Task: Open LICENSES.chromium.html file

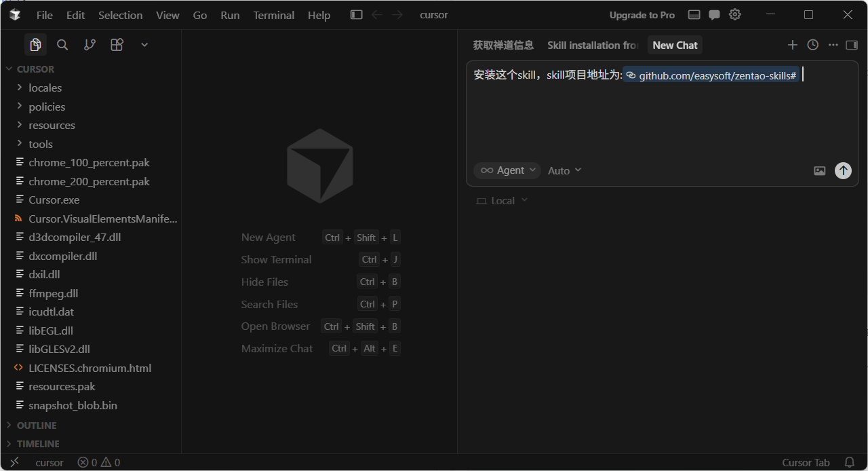Action: (91, 368)
